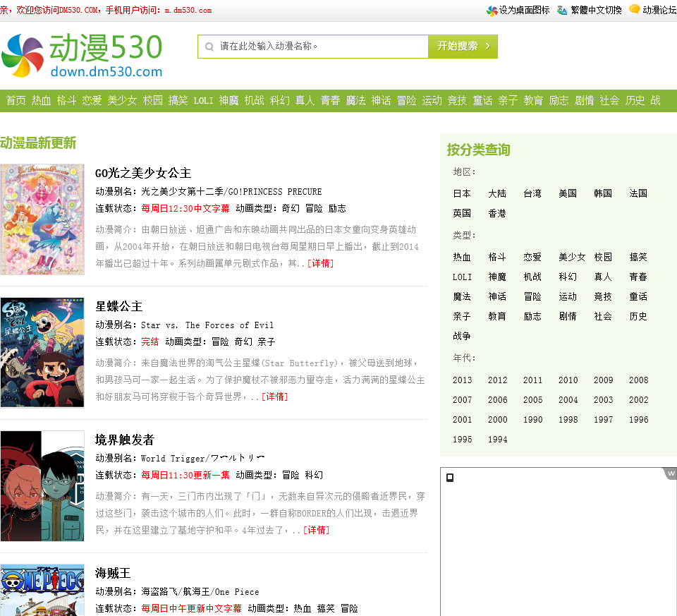This screenshot has width=677, height=616.
Task: Open the 海贼王 title link
Action: click(x=113, y=573)
